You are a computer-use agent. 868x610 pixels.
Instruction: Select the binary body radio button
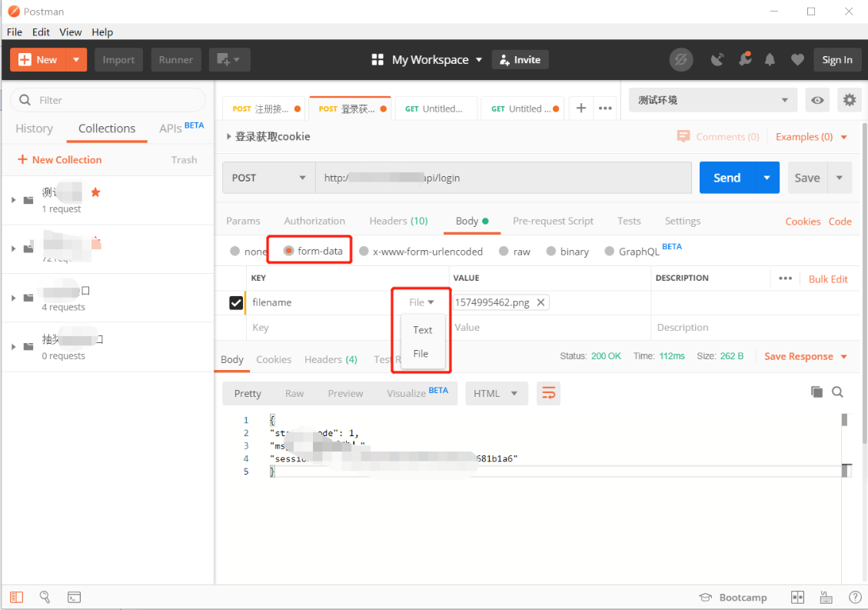[x=550, y=252]
